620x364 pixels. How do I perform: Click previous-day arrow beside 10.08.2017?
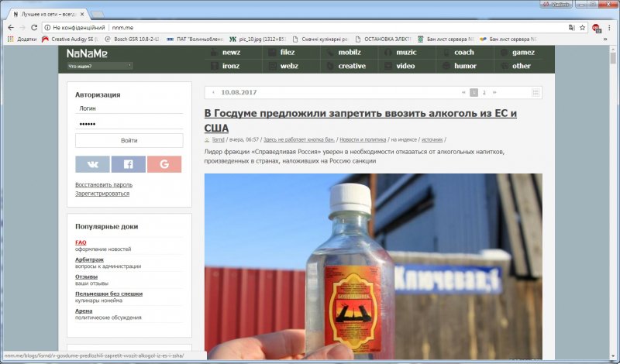(x=214, y=92)
